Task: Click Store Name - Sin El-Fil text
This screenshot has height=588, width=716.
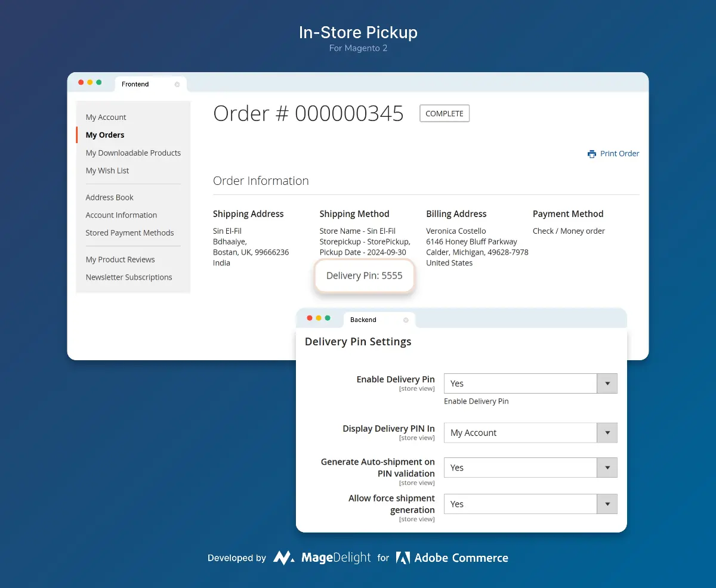Action: [x=357, y=231]
